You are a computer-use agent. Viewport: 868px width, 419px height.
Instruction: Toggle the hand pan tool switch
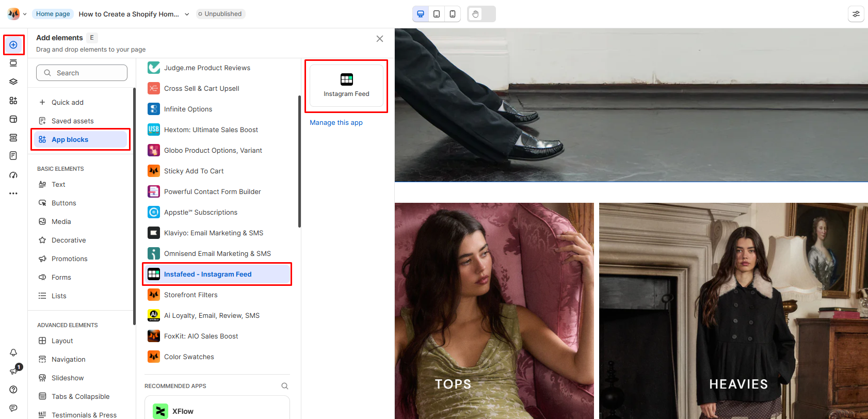pyautogui.click(x=481, y=14)
